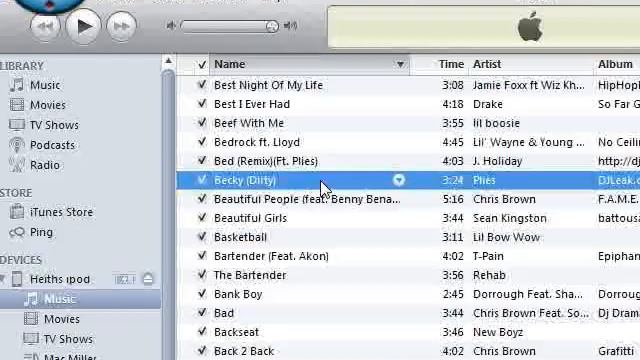The image size is (640, 360).
Task: Select the song The Bartender
Action: click(250, 275)
